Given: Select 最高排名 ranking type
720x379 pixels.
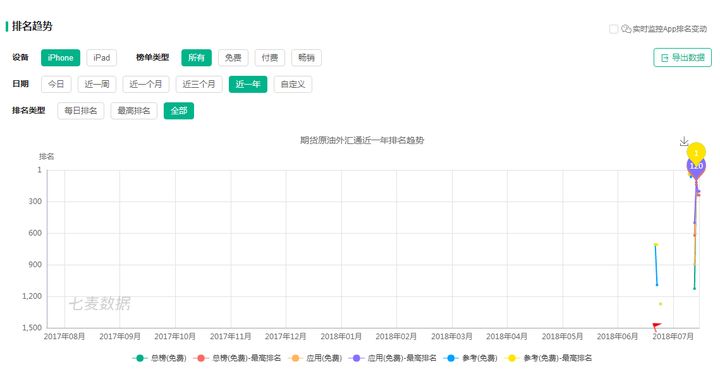Looking at the screenshot, I should (134, 111).
